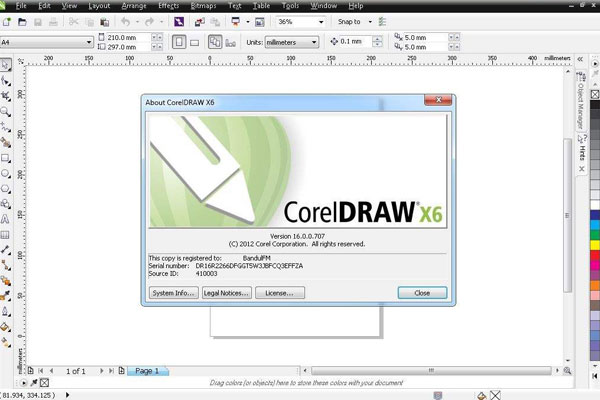Select the Rectangle tool
The height and width of the screenshot is (400, 600).
[5, 158]
